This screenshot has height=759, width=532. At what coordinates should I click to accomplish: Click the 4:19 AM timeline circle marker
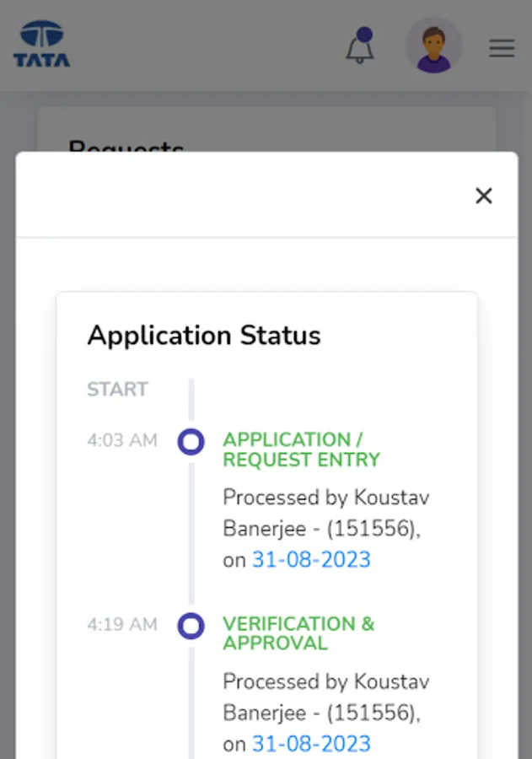[191, 626]
